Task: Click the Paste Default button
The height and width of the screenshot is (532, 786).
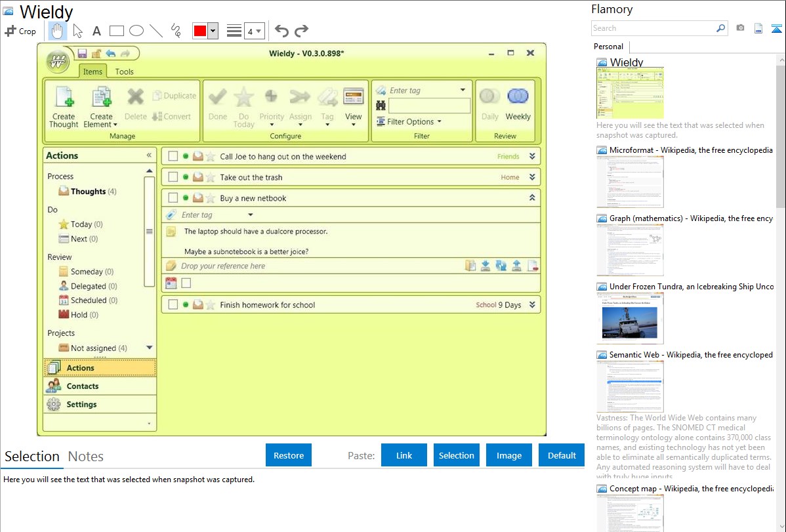Action: 562,455
